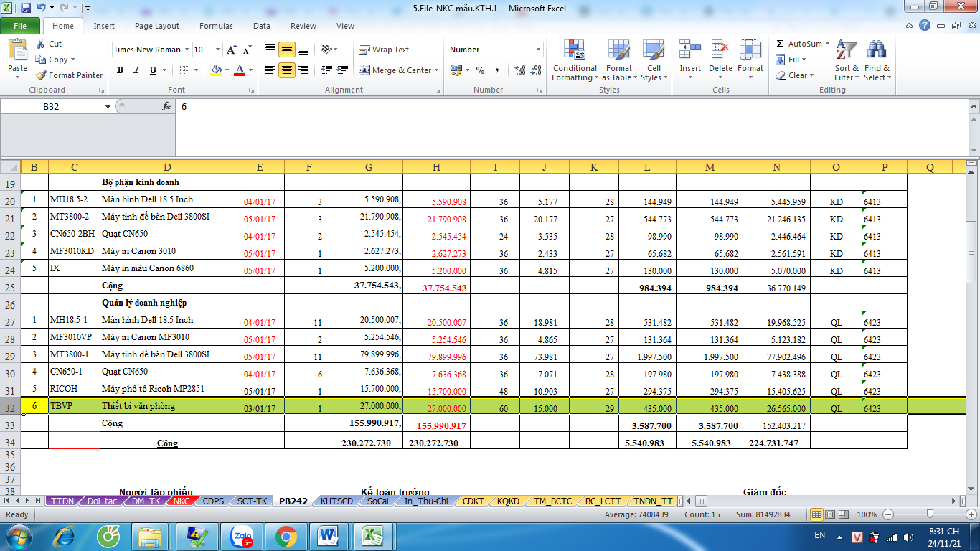Expand the Name Box dropdown
Viewport: 980px width, 551px height.
108,106
